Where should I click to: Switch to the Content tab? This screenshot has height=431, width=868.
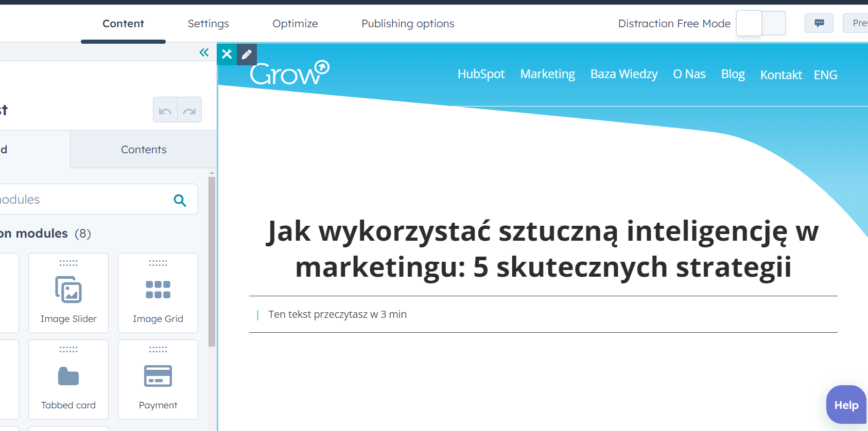(x=123, y=24)
